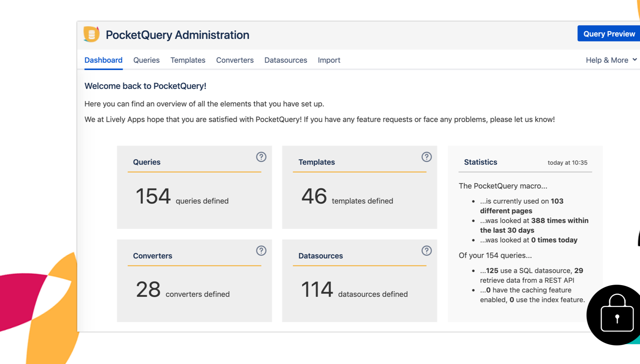The height and width of the screenshot is (364, 640).
Task: Go to the Templates tab
Action: [188, 60]
